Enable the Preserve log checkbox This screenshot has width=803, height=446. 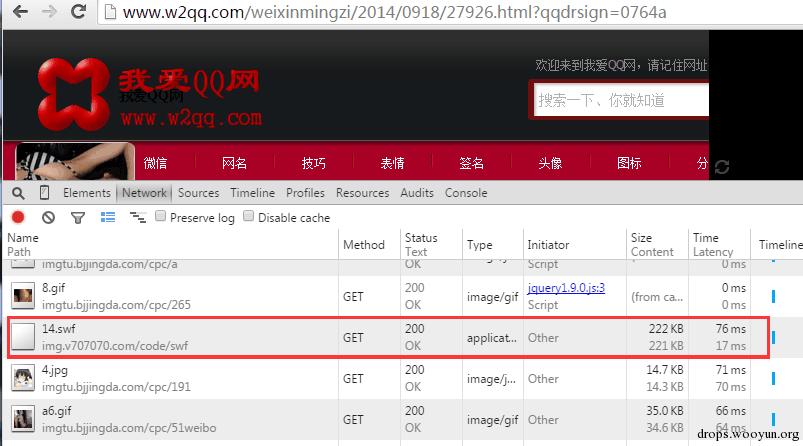click(160, 217)
